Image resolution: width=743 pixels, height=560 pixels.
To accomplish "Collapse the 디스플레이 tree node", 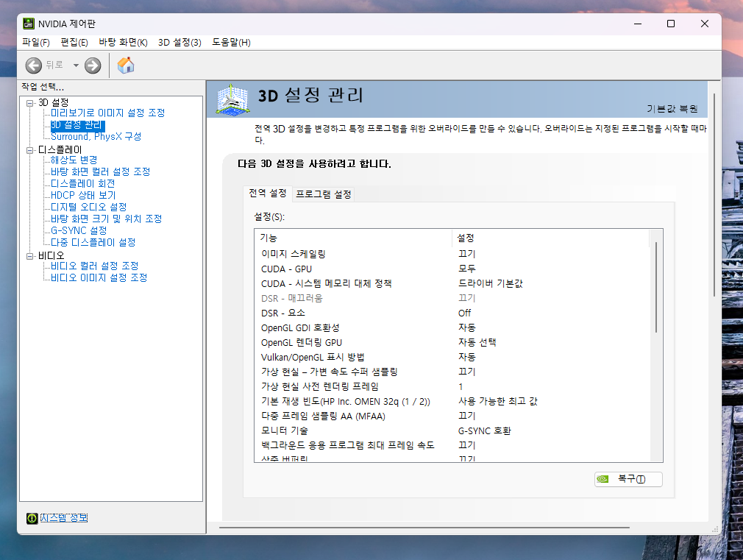I will tap(30, 150).
